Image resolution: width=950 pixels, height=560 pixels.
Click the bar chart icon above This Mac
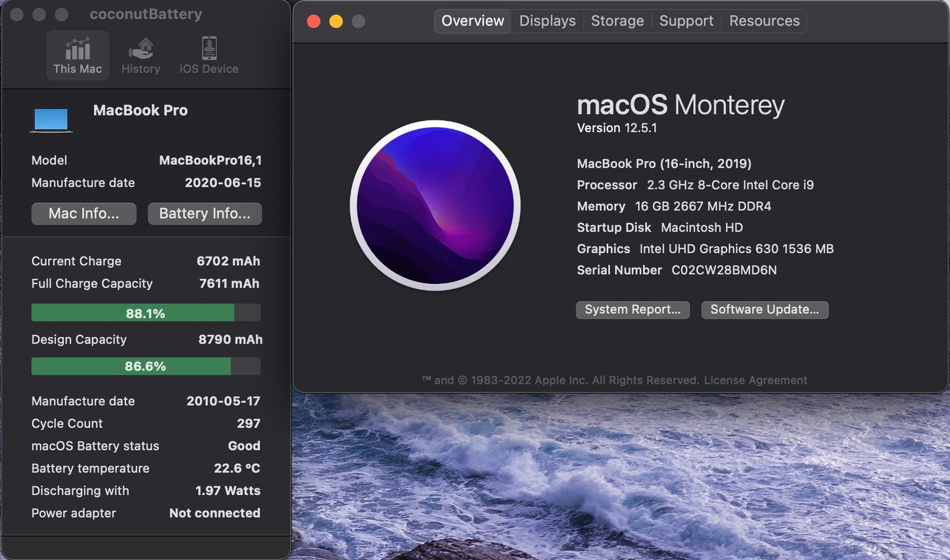(77, 47)
